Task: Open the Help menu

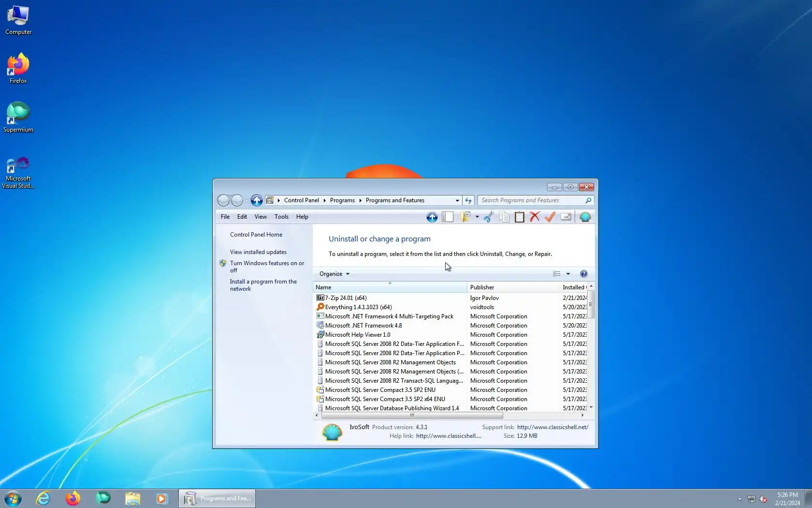Action: [302, 217]
